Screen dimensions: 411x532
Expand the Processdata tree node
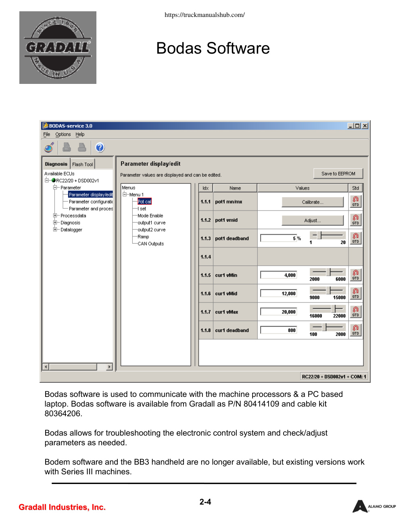(x=55, y=216)
